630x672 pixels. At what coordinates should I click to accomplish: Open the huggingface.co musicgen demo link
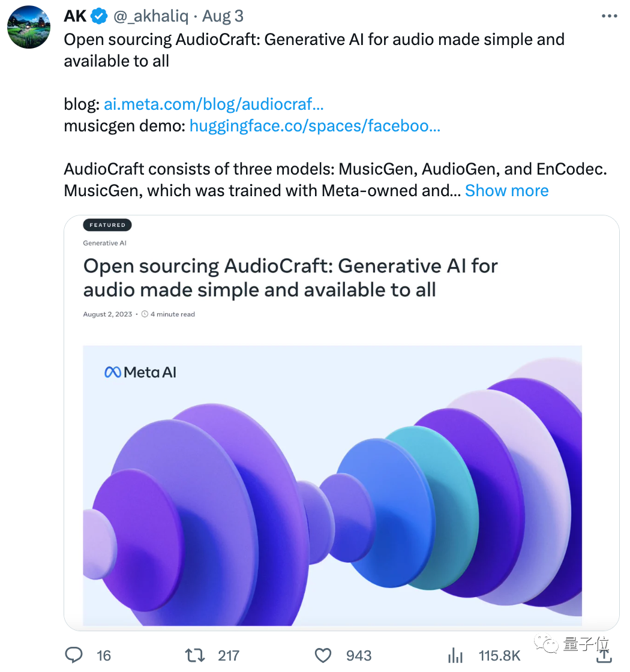tap(314, 125)
